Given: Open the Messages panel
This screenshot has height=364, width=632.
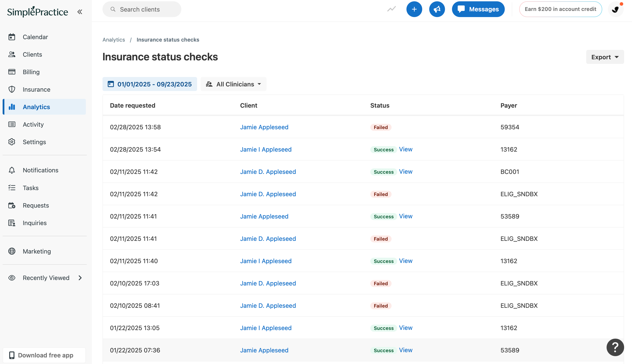Looking at the screenshot, I should [x=478, y=9].
